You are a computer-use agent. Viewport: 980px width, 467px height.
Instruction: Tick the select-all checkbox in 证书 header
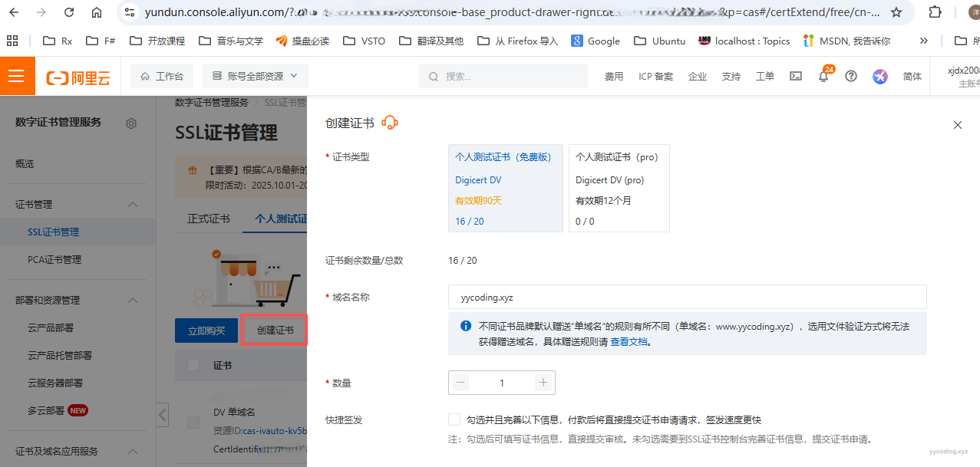click(x=193, y=366)
